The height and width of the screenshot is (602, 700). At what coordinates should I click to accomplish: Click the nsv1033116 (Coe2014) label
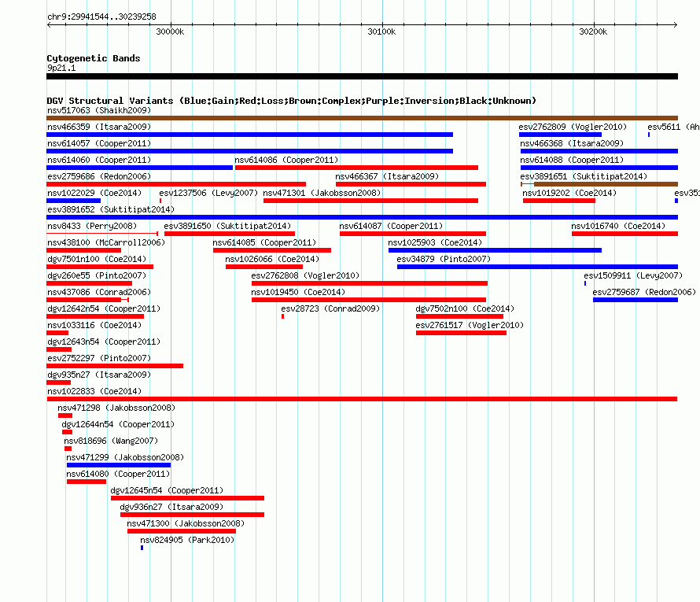tap(94, 325)
